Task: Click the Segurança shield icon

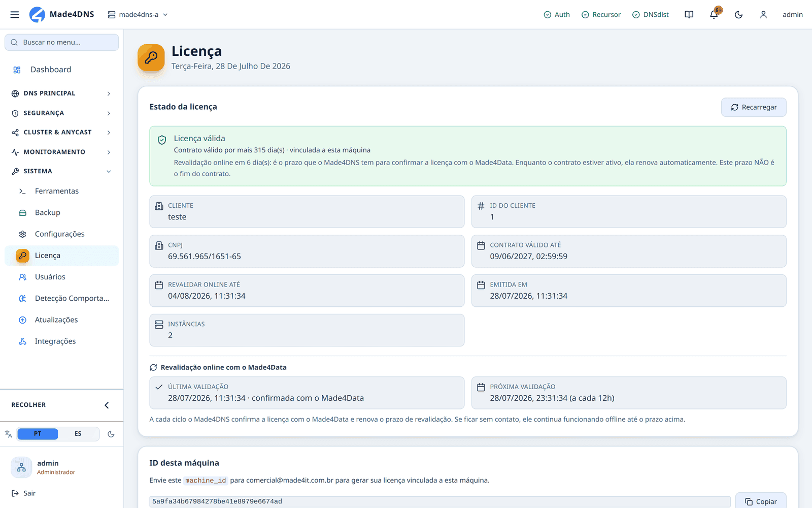Action: [15, 113]
